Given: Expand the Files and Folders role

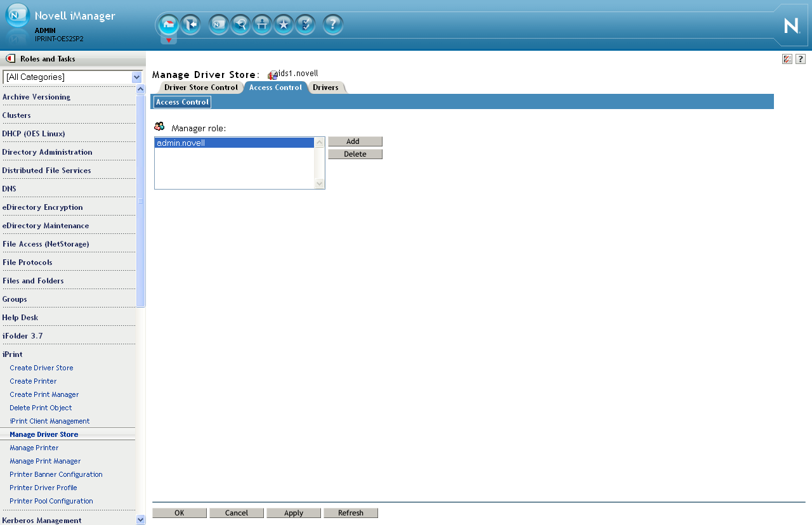Looking at the screenshot, I should [33, 281].
